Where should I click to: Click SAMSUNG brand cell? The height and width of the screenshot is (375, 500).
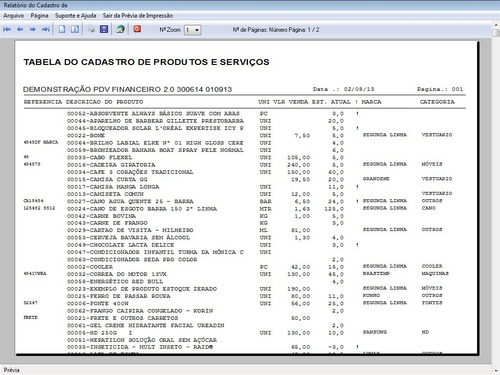point(375,332)
